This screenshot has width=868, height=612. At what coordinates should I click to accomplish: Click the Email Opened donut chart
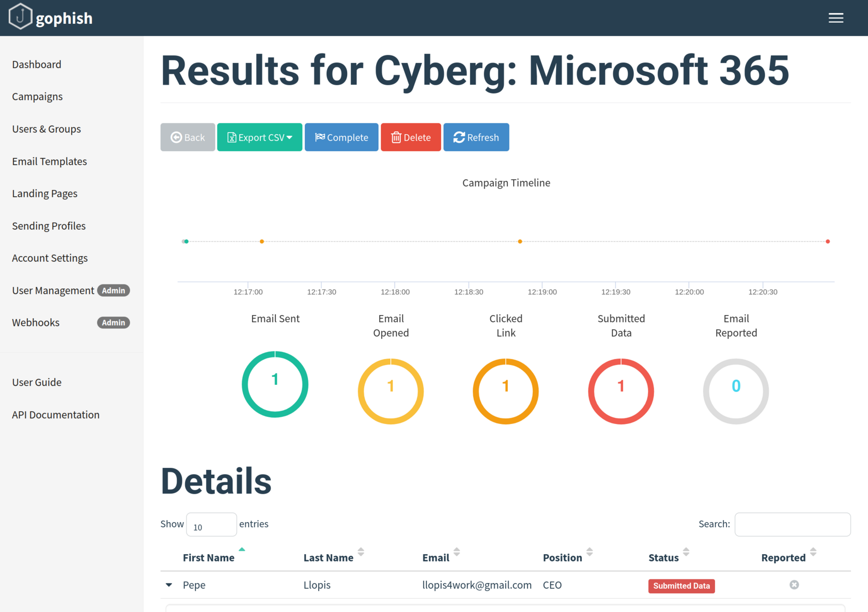coord(391,391)
